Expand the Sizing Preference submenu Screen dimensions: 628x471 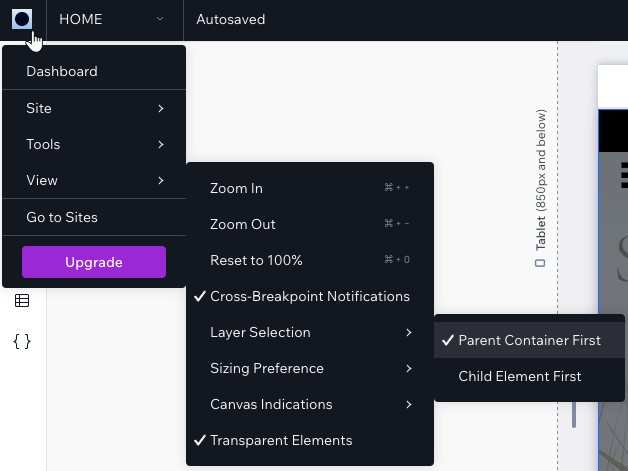[x=310, y=368]
